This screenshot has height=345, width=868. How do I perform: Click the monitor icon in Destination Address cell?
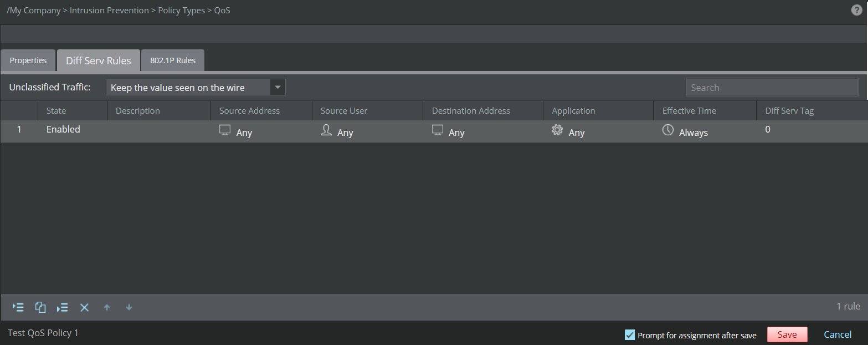click(x=438, y=130)
